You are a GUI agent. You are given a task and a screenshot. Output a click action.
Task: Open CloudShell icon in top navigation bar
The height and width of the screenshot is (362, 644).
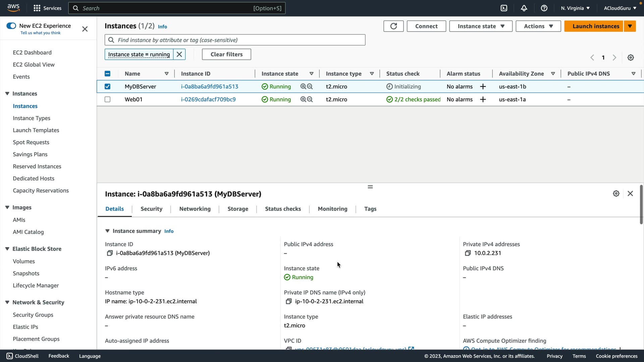[504, 8]
